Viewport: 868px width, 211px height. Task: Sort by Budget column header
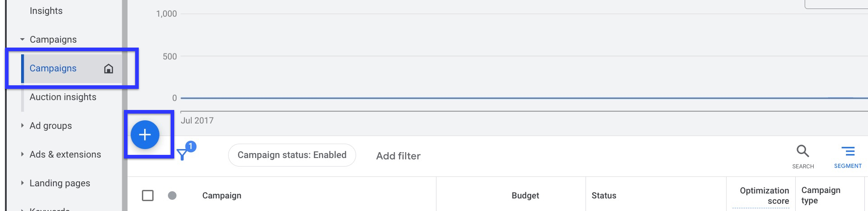525,195
